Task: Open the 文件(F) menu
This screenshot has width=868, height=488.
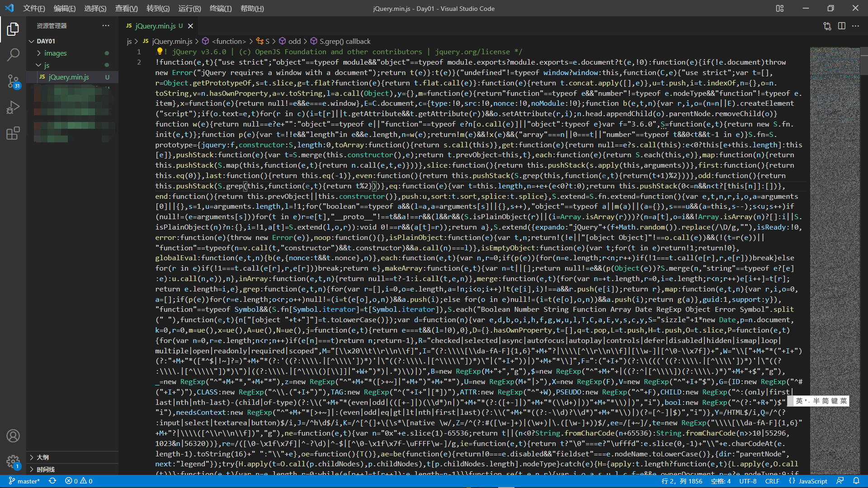Action: click(34, 9)
